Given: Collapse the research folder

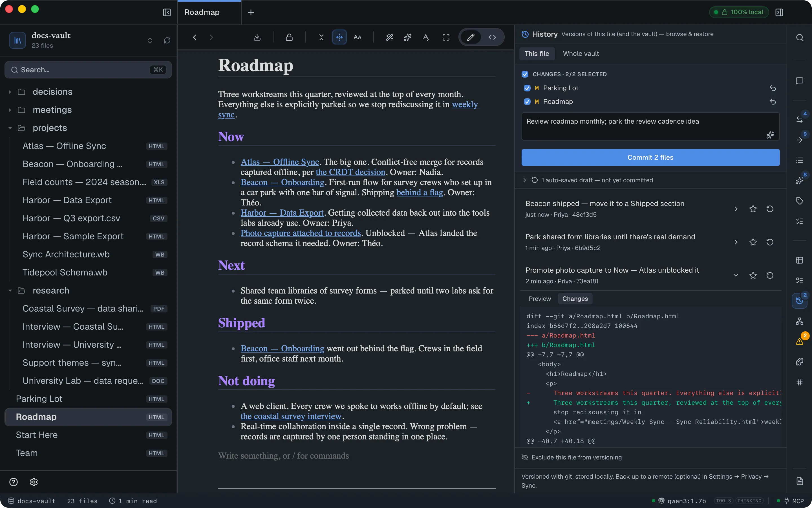Looking at the screenshot, I should pyautogui.click(x=10, y=291).
